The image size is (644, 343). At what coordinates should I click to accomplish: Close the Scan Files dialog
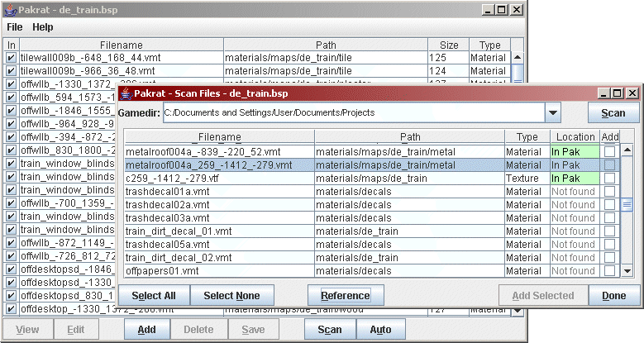click(x=632, y=93)
